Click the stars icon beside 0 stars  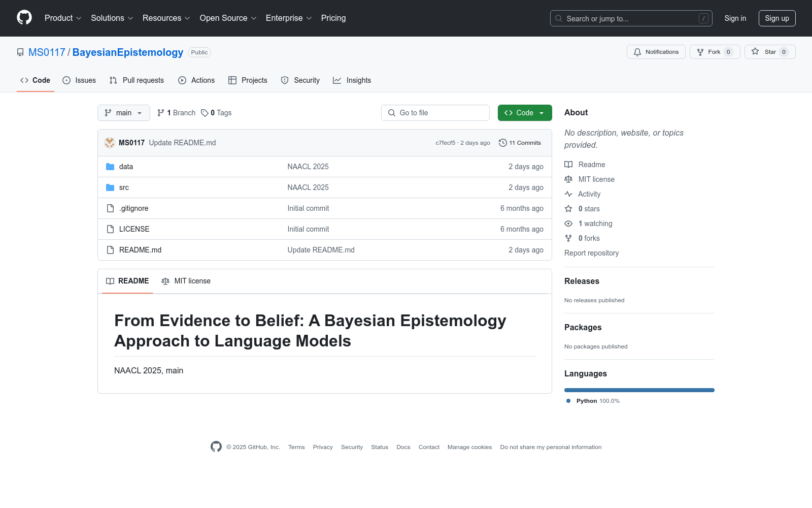[x=568, y=209]
